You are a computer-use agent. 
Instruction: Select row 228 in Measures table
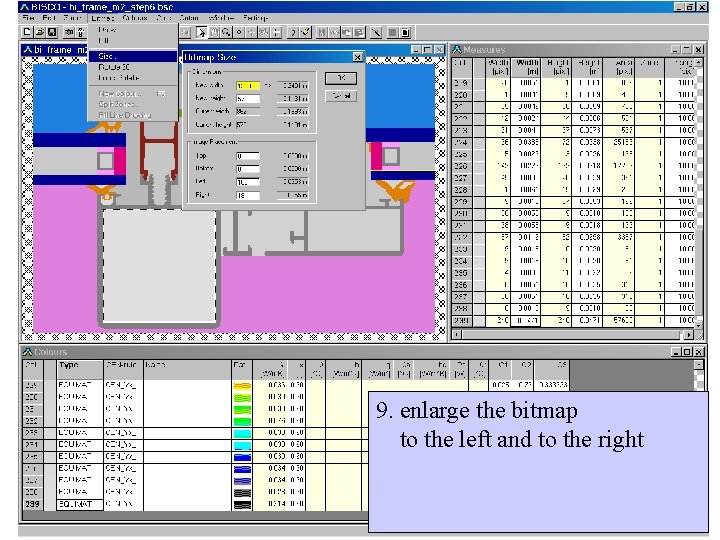tap(461, 190)
